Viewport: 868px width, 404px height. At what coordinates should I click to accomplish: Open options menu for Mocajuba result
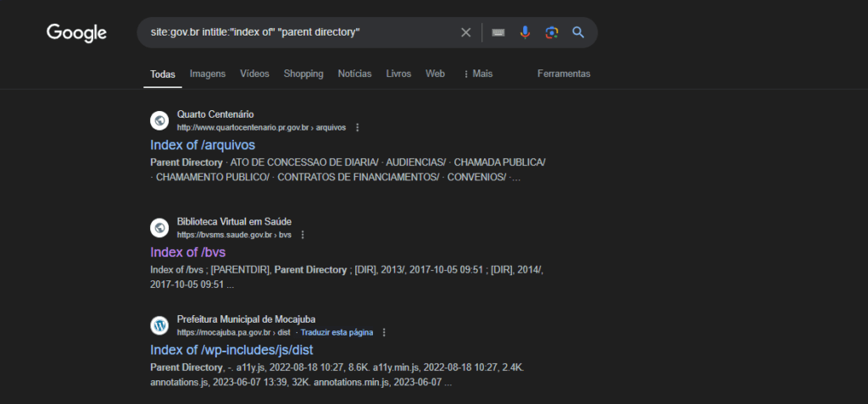[x=384, y=333]
